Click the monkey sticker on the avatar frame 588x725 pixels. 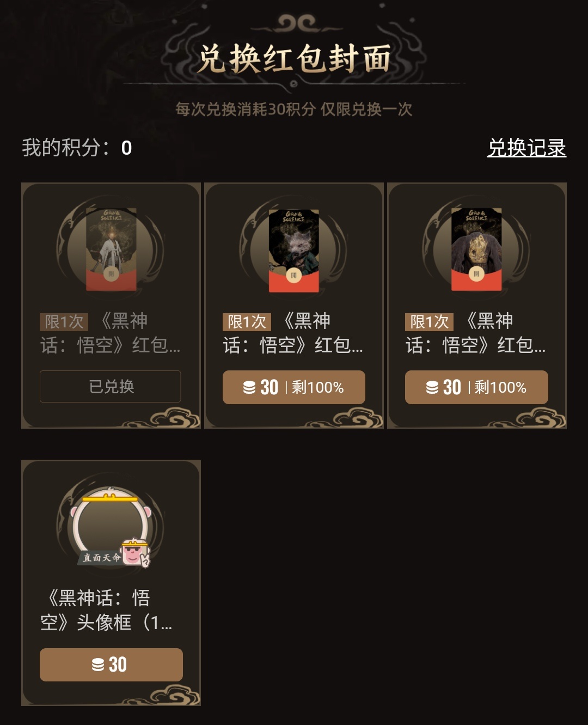click(x=136, y=553)
